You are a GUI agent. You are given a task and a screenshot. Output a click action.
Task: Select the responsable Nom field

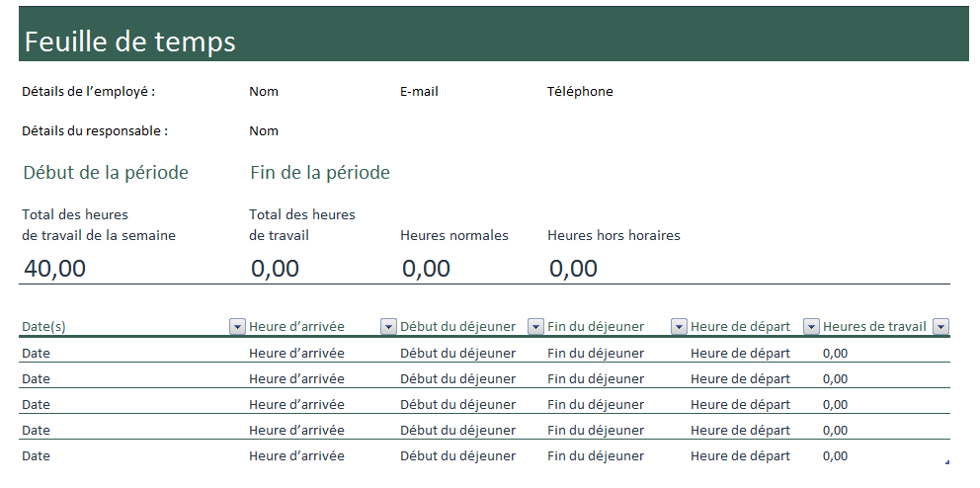[264, 130]
